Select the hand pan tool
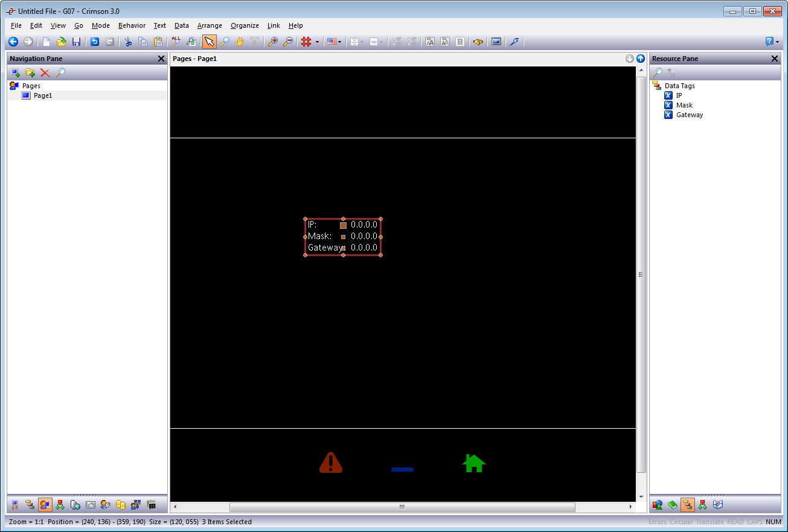 pyautogui.click(x=240, y=42)
